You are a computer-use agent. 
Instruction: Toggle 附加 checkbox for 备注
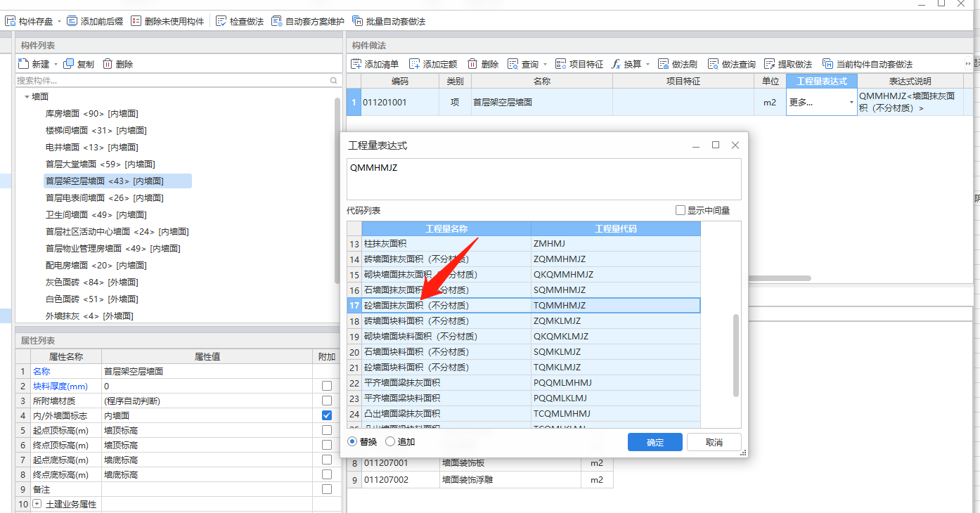click(x=326, y=489)
